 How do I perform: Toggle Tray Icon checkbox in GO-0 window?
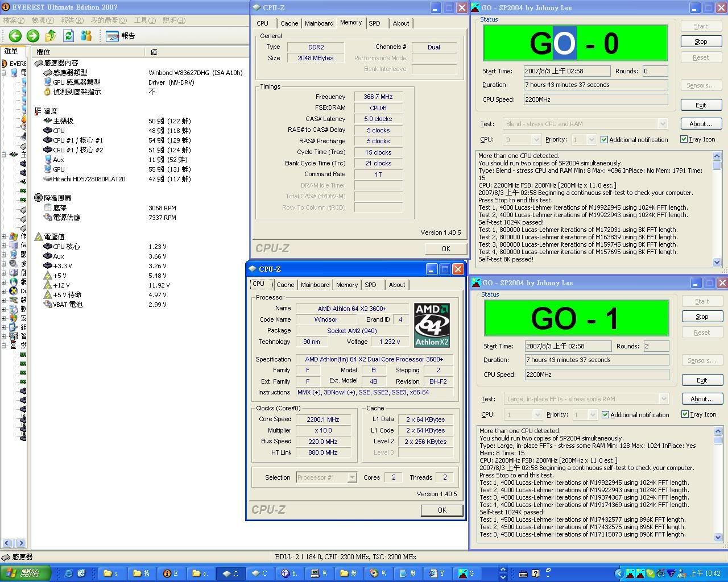pyautogui.click(x=684, y=139)
